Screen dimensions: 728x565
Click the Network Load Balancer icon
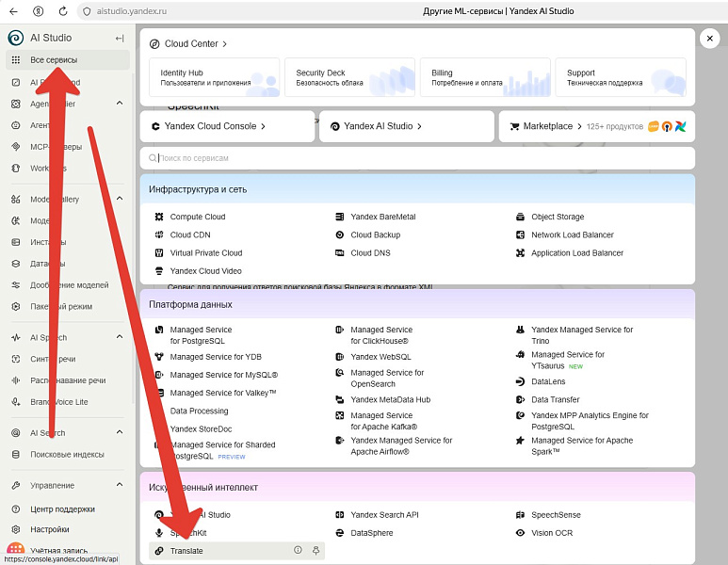point(521,234)
